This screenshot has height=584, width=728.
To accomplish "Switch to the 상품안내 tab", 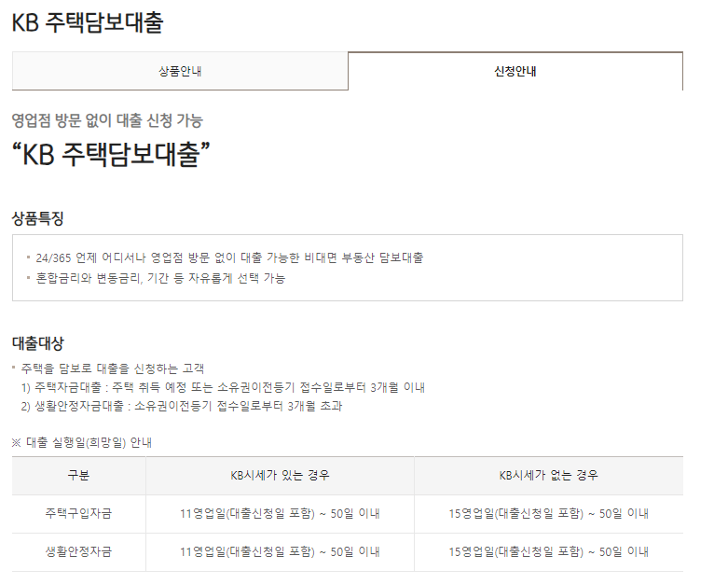I will (x=180, y=71).
